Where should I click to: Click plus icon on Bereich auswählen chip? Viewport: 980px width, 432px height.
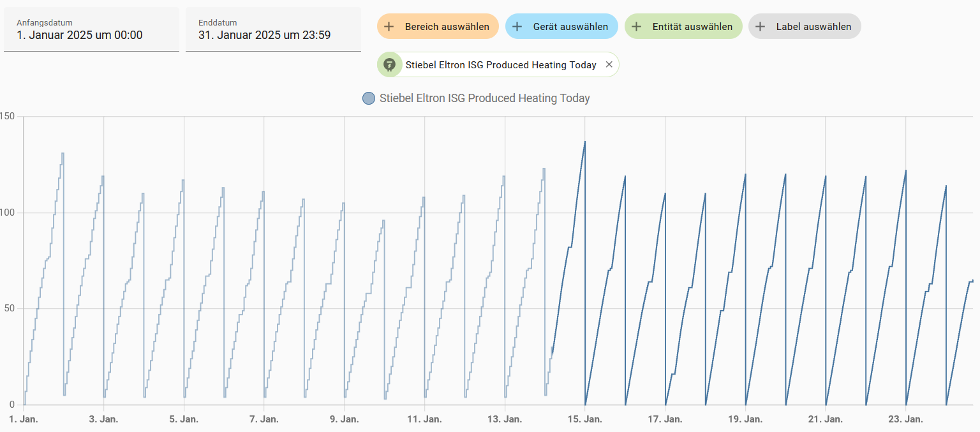(389, 27)
